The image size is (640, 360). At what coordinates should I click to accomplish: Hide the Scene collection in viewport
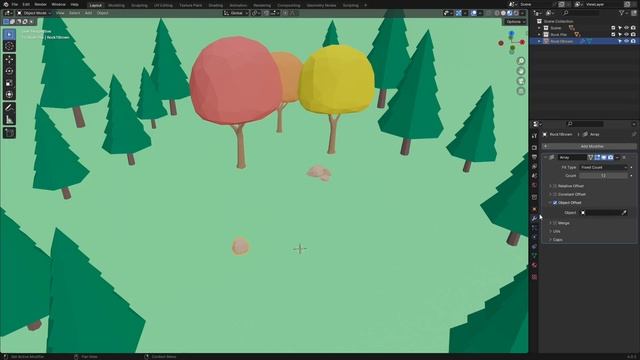point(626,28)
